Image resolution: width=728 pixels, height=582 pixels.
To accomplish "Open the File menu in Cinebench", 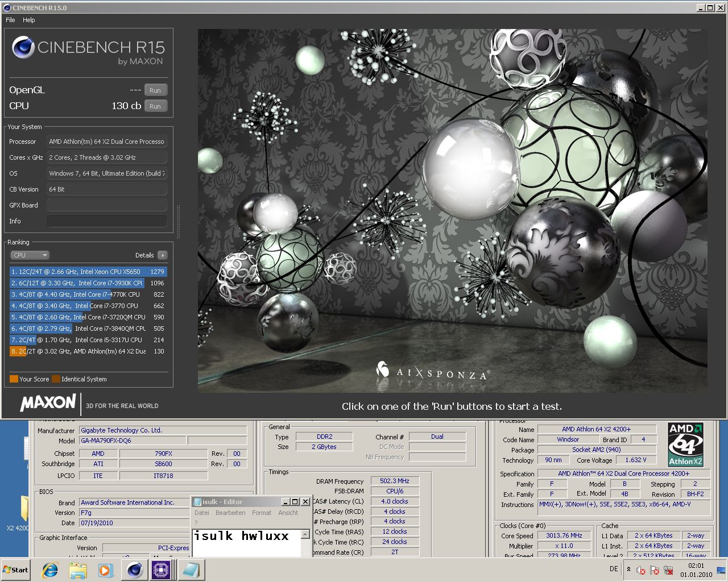I will coord(10,20).
